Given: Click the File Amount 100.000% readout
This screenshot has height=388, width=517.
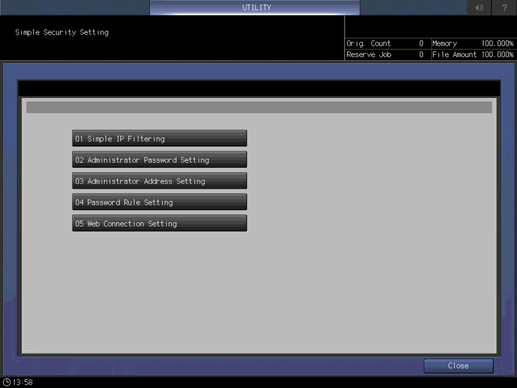Looking at the screenshot, I should pyautogui.click(x=473, y=55).
